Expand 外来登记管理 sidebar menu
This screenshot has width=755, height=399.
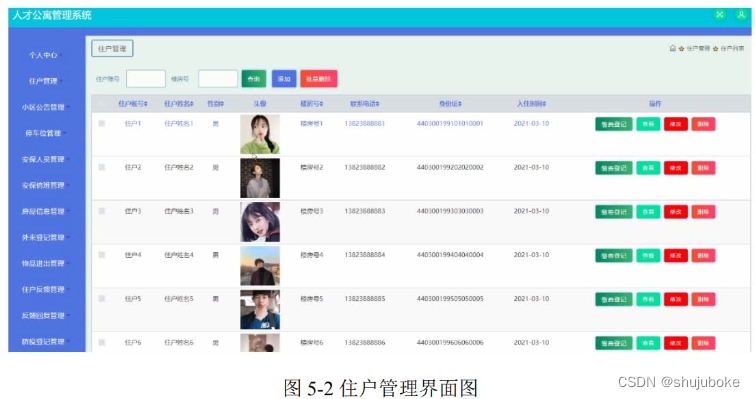click(x=45, y=237)
